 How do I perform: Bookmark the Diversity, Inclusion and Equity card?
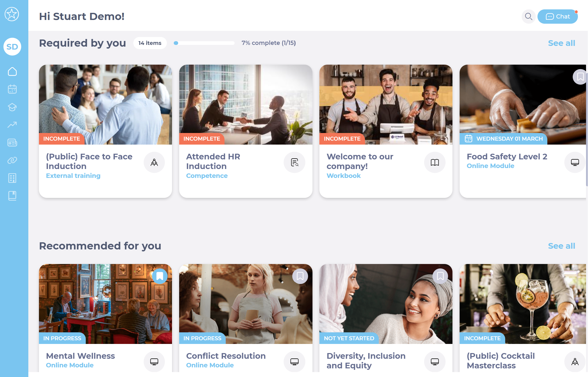click(x=440, y=276)
